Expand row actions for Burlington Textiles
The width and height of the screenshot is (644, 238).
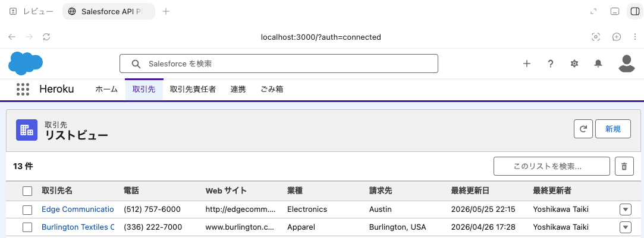[x=625, y=227]
